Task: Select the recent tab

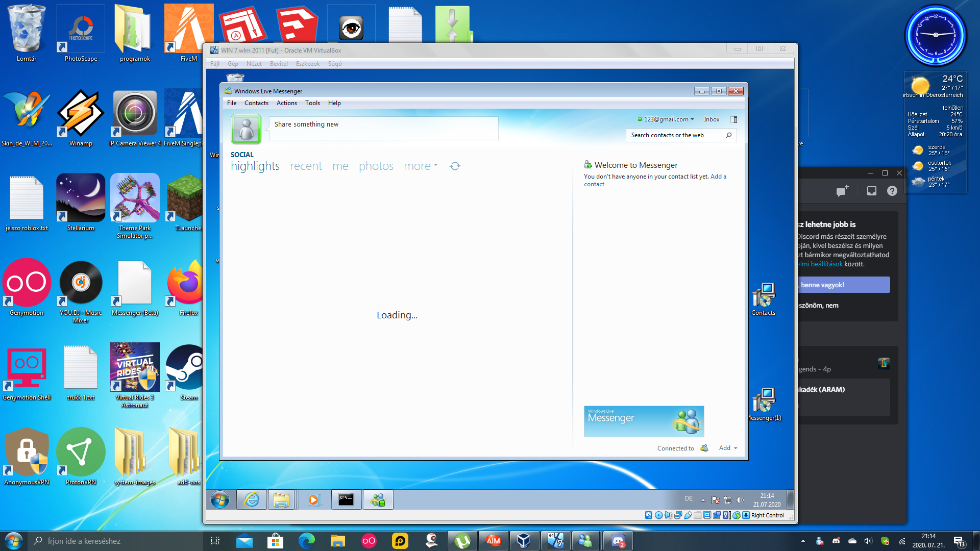Action: [x=306, y=166]
